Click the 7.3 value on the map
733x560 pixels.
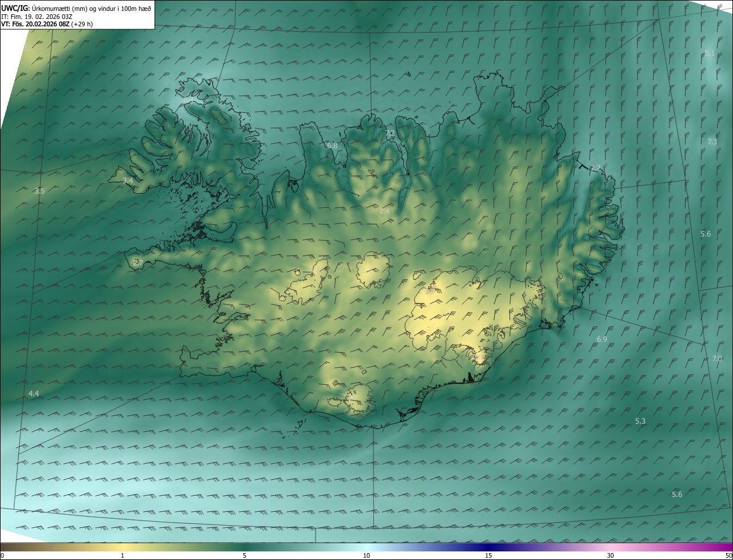(x=712, y=141)
